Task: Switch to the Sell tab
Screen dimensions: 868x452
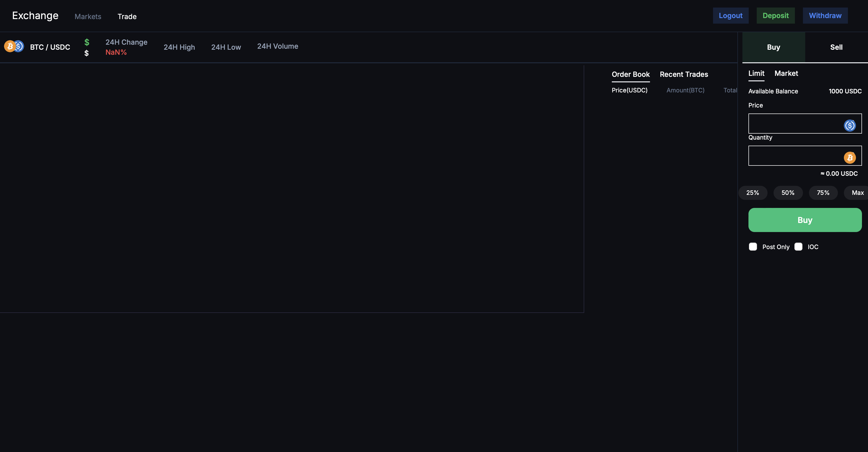Action: [836, 47]
